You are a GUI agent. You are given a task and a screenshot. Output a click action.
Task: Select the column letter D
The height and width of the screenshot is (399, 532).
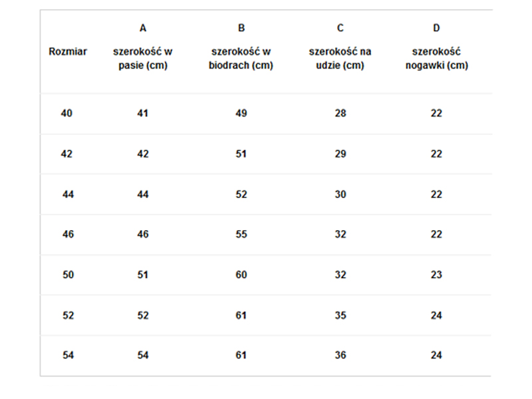click(436, 28)
